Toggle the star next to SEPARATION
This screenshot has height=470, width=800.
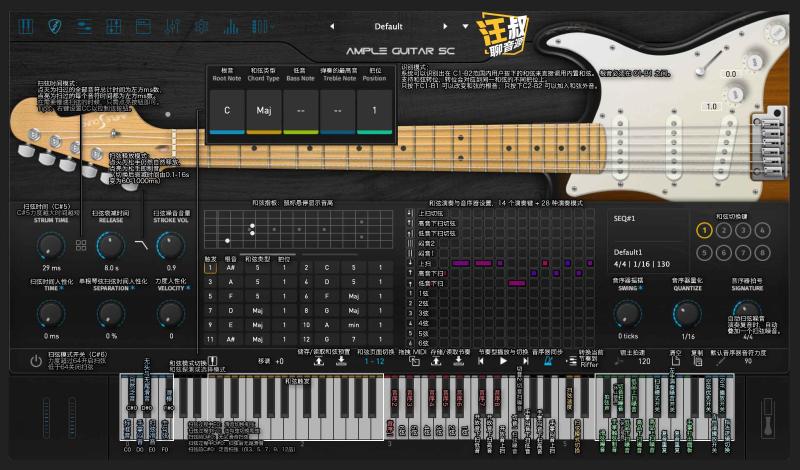click(133, 288)
